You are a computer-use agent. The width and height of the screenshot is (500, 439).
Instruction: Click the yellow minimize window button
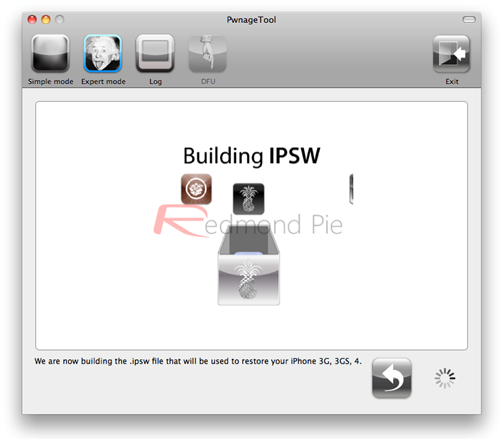point(46,20)
